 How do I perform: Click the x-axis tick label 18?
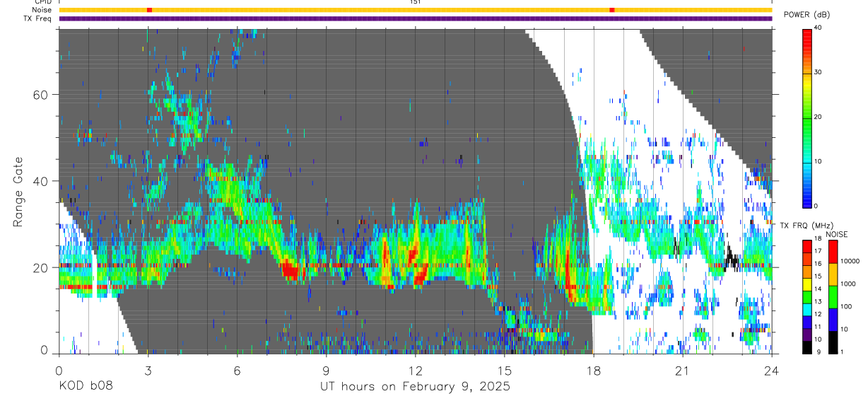tap(593, 371)
